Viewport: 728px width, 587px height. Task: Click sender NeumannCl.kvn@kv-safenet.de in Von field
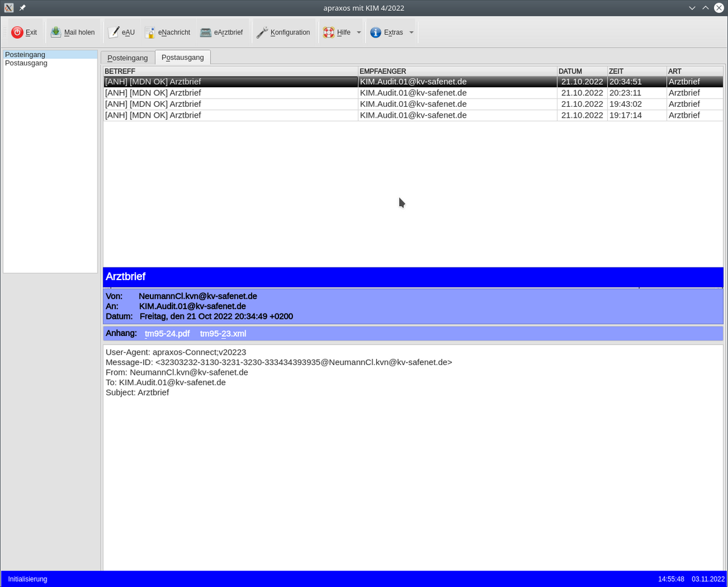coord(198,296)
